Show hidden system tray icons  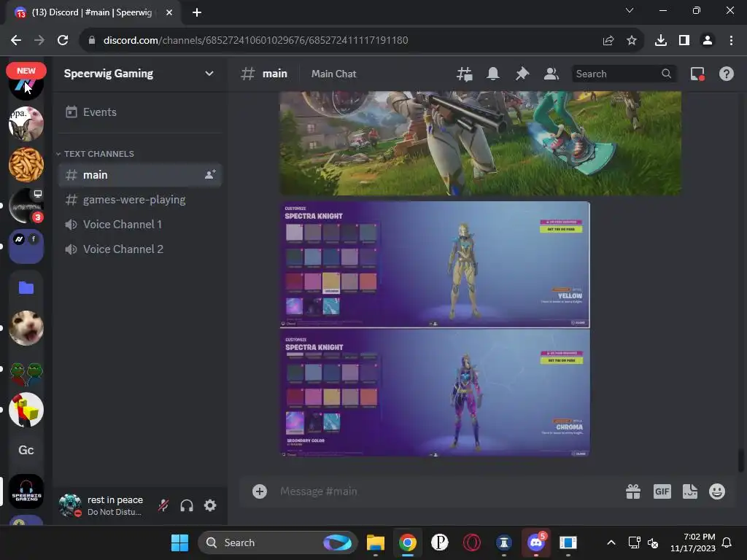coord(611,542)
